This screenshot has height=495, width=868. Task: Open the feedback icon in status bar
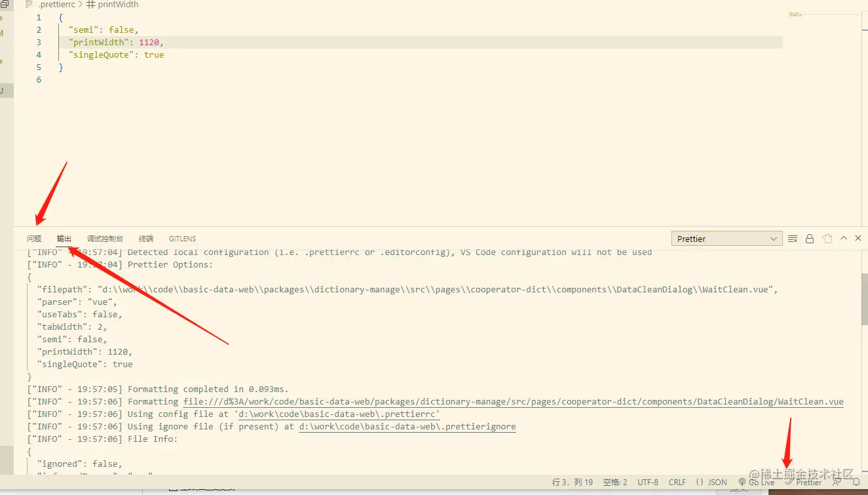click(x=837, y=483)
